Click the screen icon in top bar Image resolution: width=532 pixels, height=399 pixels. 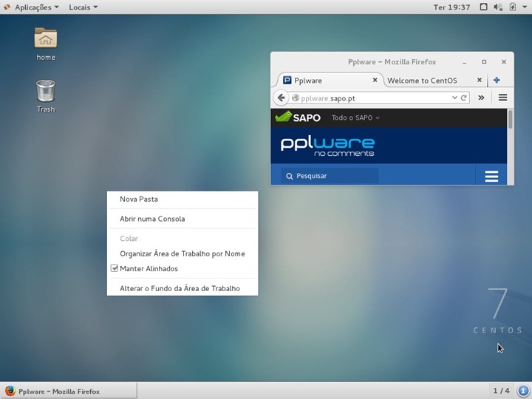pyautogui.click(x=483, y=7)
